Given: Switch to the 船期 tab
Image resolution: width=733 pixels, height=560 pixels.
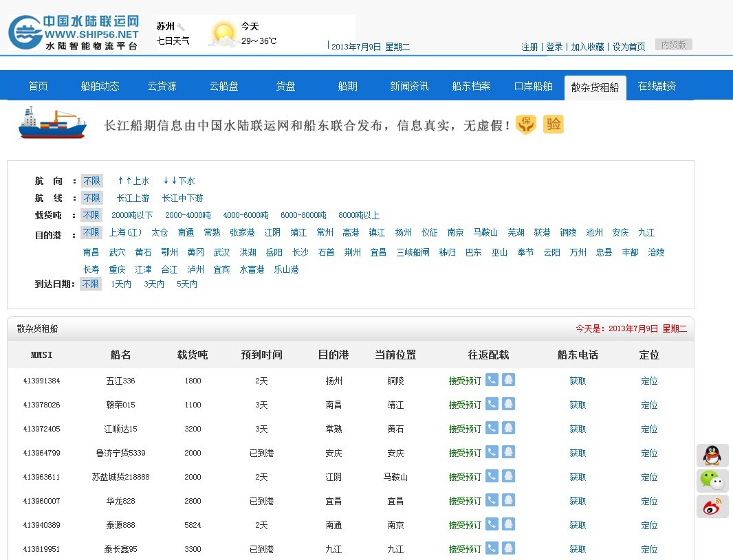Looking at the screenshot, I should (x=347, y=86).
